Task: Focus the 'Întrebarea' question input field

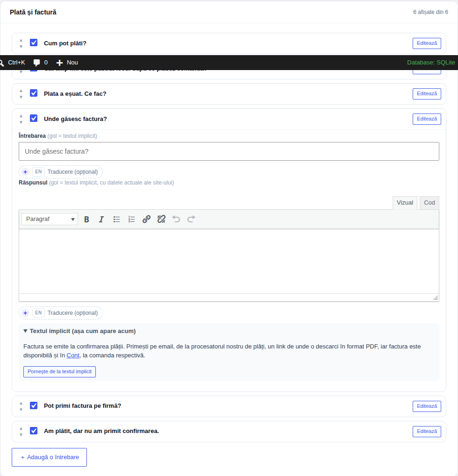Action: click(x=229, y=151)
